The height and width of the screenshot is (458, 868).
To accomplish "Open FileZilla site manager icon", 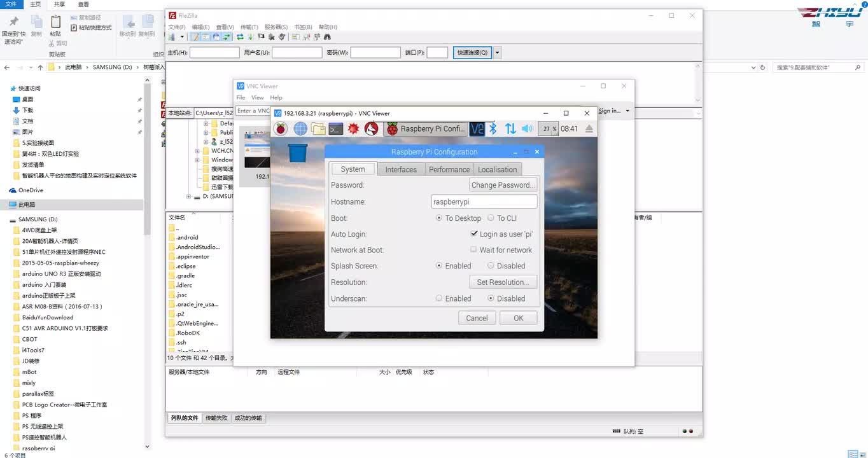I will 171,37.
